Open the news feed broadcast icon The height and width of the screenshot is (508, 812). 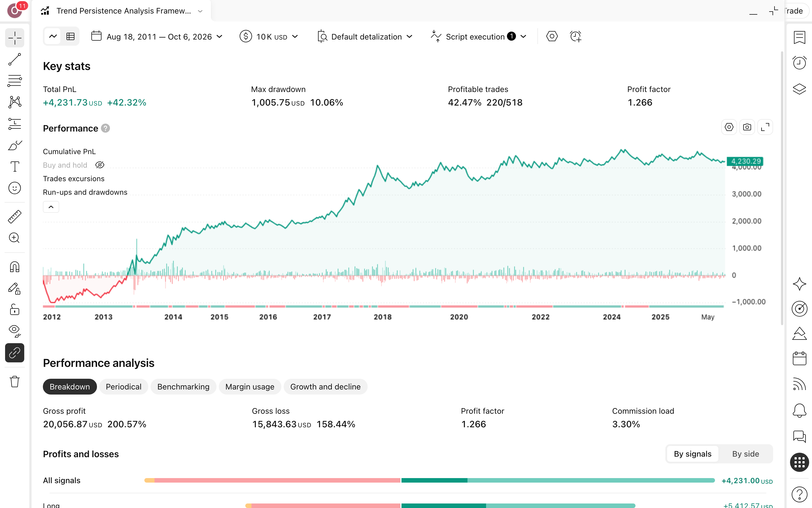pos(799,384)
